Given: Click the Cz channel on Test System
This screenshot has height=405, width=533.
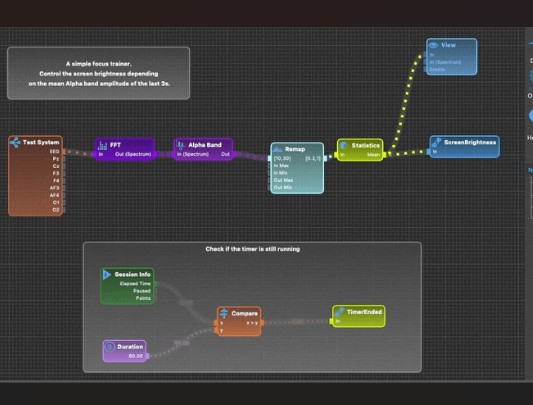Looking at the screenshot, I should (56, 166).
